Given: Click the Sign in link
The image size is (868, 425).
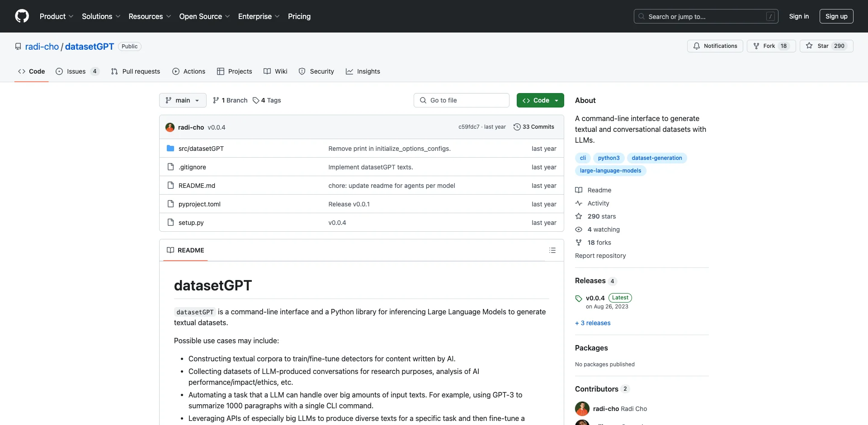Looking at the screenshot, I should click(x=799, y=16).
